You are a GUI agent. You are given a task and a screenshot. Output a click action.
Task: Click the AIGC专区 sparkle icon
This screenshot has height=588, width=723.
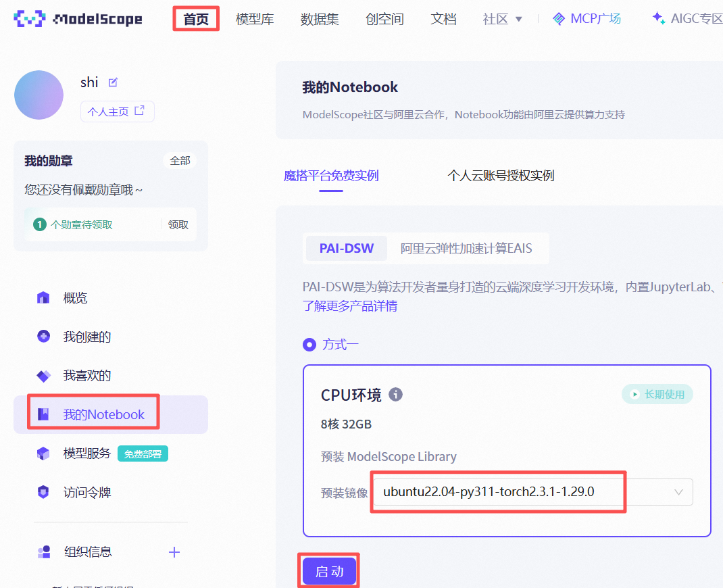click(659, 18)
